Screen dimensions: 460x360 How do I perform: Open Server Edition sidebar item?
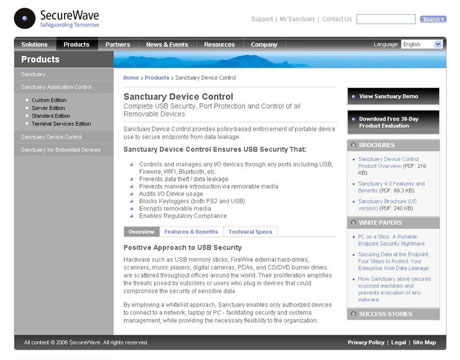click(48, 108)
